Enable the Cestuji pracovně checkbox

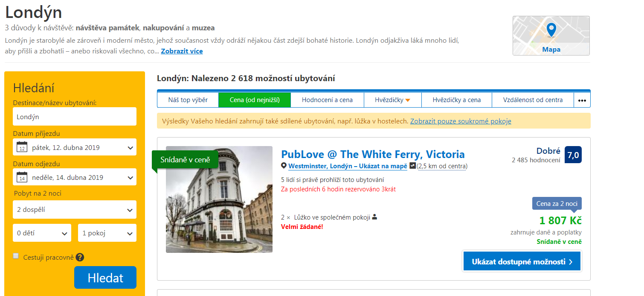pos(16,256)
